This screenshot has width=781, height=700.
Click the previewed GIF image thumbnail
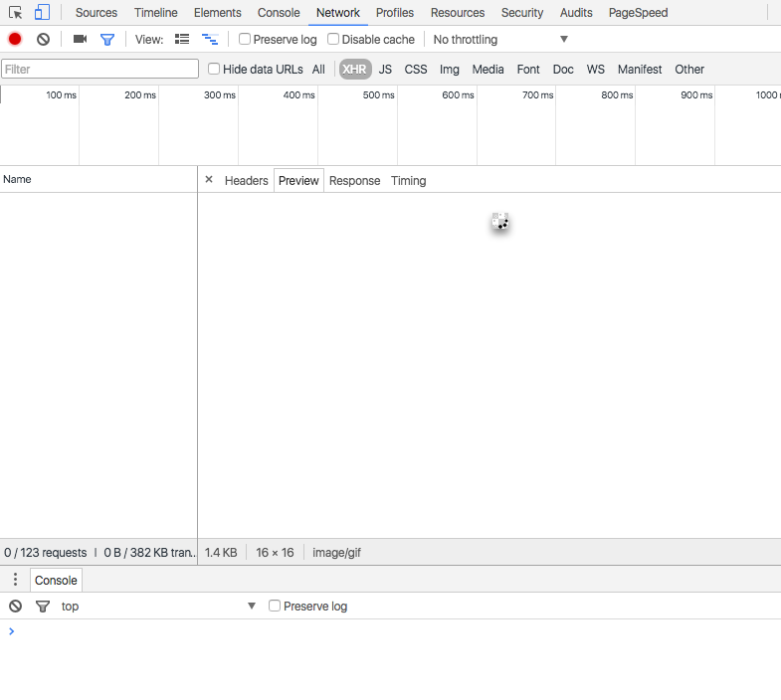click(x=499, y=222)
